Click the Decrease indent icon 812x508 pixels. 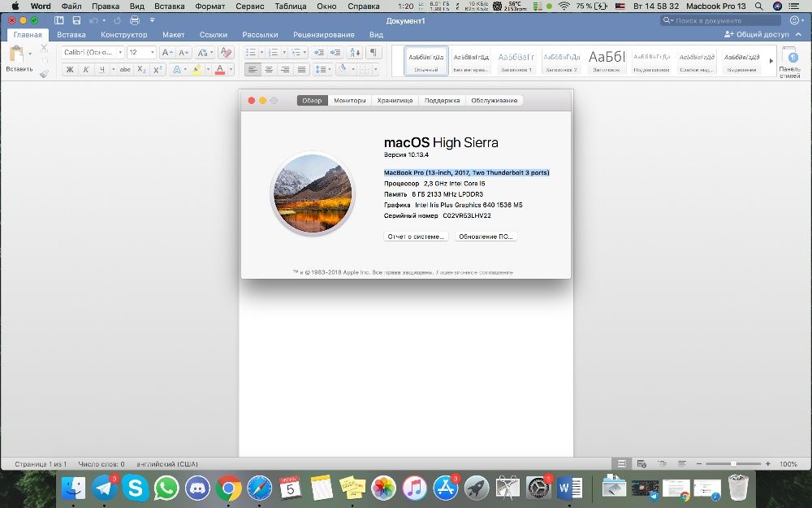[319, 52]
